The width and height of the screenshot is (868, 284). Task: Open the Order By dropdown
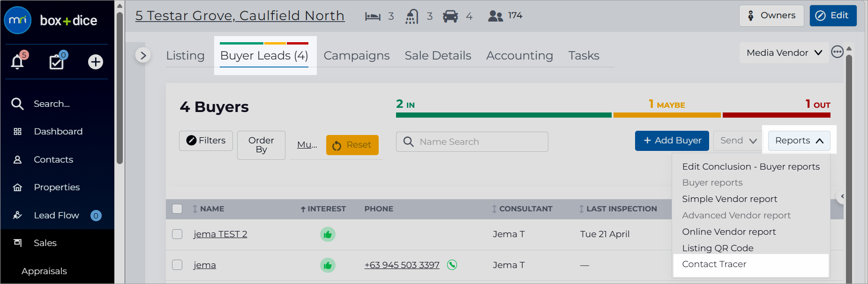pyautogui.click(x=261, y=145)
